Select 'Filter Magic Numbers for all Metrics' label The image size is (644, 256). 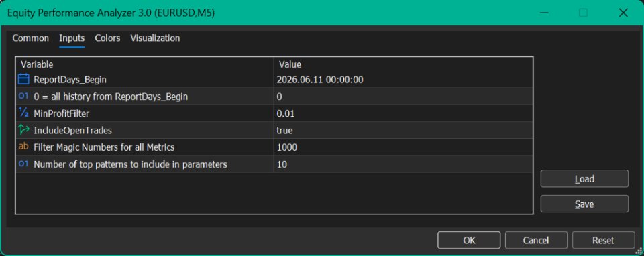click(x=105, y=147)
